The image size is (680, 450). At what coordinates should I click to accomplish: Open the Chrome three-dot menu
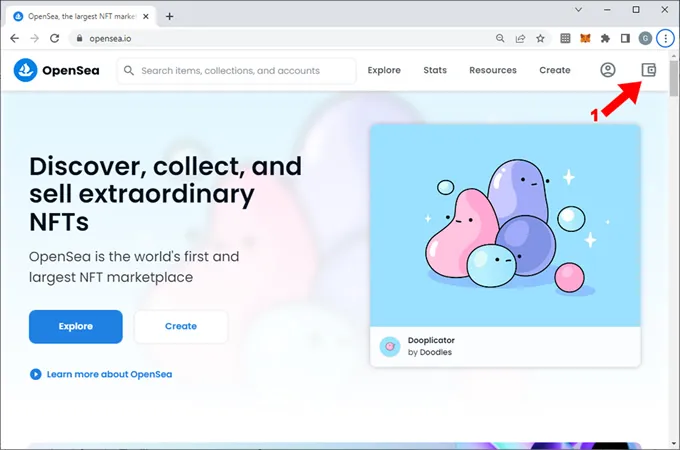tap(665, 38)
